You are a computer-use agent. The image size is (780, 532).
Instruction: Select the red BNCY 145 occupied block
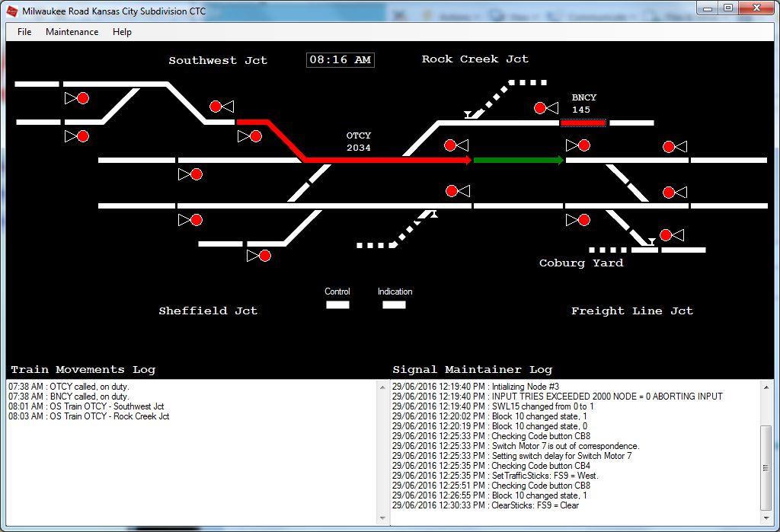(x=583, y=123)
